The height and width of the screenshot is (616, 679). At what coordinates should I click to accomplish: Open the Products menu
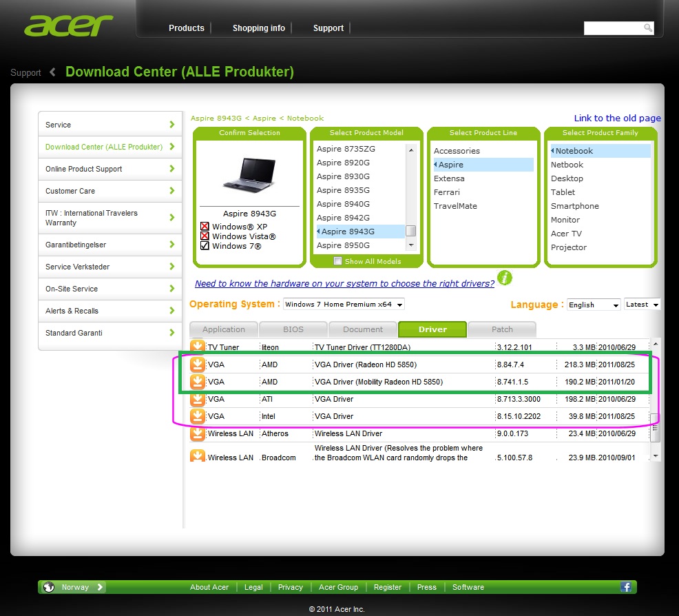point(186,28)
